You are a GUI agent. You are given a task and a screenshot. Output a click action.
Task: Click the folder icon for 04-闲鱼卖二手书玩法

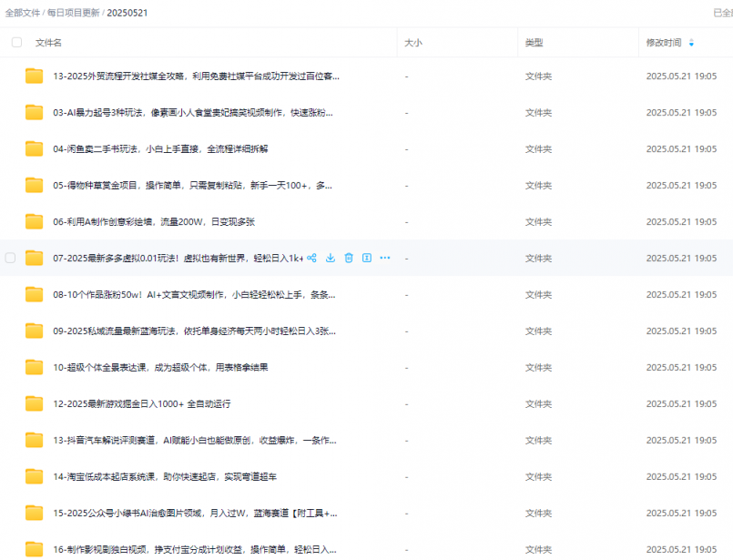pos(35,148)
